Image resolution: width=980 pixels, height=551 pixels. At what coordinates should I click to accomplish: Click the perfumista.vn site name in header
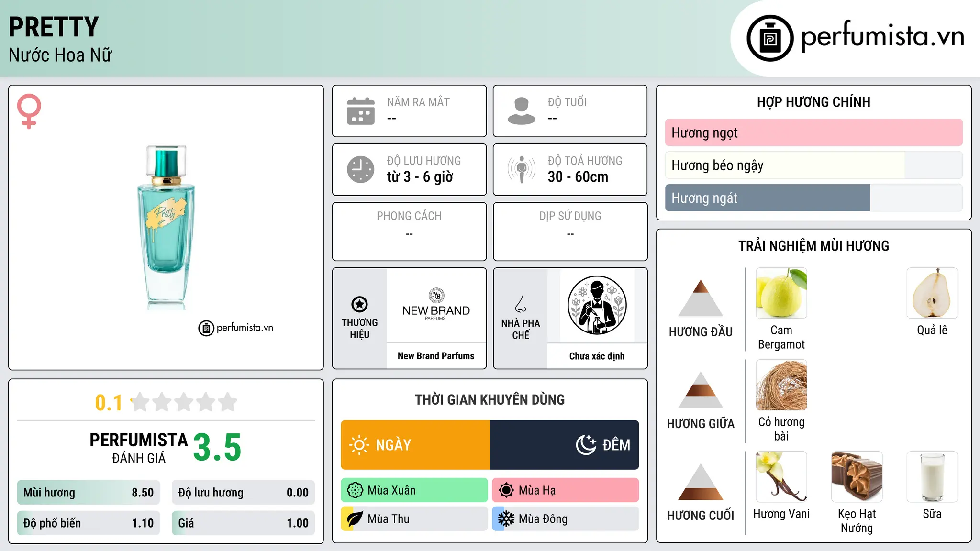point(883,36)
